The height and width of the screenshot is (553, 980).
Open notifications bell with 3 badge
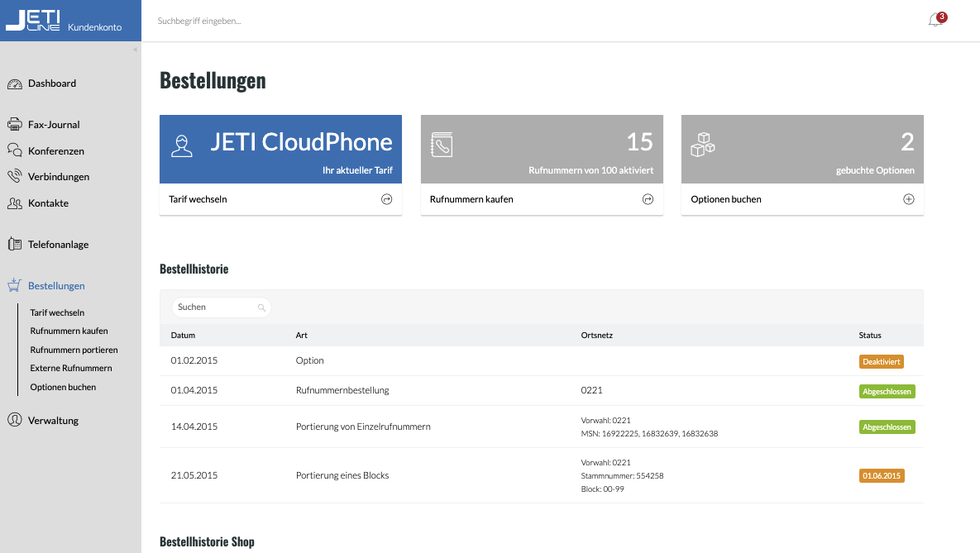pos(936,20)
